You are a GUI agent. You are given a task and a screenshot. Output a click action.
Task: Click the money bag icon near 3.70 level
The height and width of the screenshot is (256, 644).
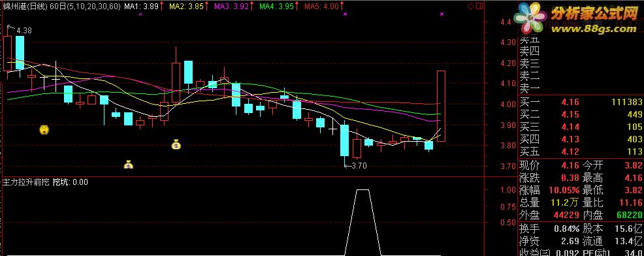click(129, 165)
